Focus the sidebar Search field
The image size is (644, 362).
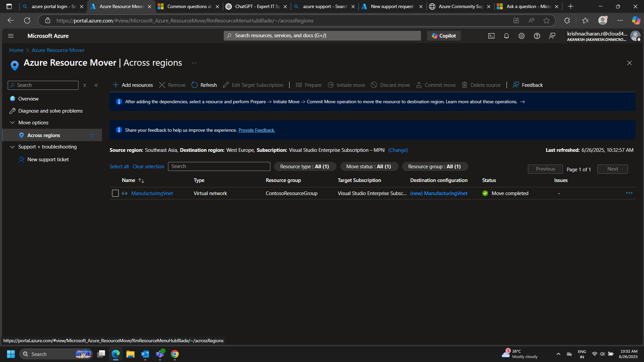(43, 85)
